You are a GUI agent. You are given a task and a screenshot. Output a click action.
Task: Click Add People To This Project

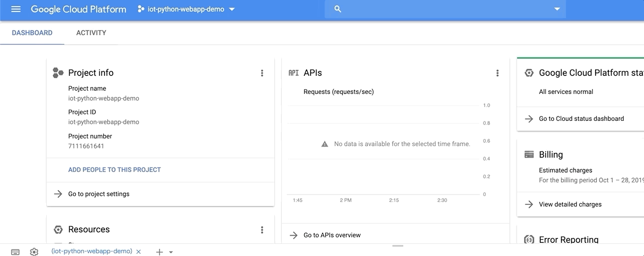[115, 170]
